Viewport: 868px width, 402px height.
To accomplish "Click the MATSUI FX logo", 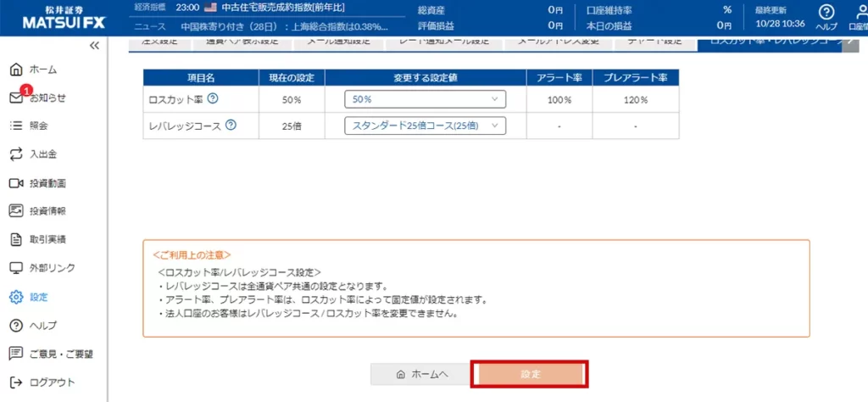I will [x=64, y=19].
